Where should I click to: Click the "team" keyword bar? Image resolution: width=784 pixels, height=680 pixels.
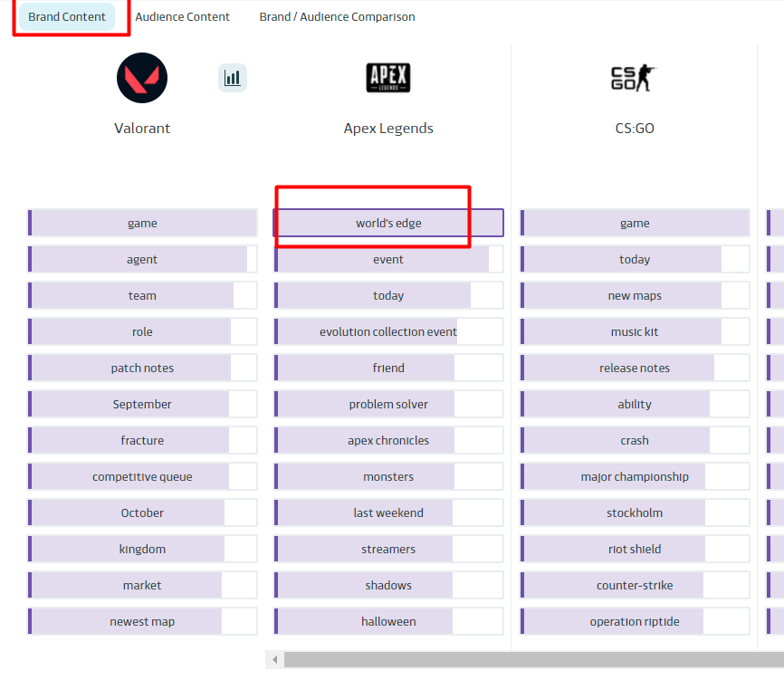pyautogui.click(x=142, y=295)
